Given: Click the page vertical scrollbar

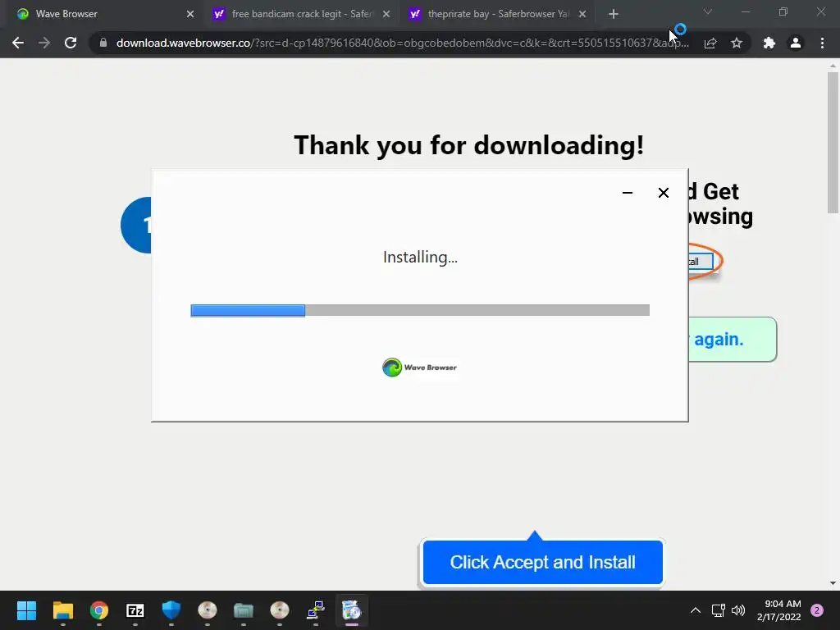Looking at the screenshot, I should tap(833, 143).
